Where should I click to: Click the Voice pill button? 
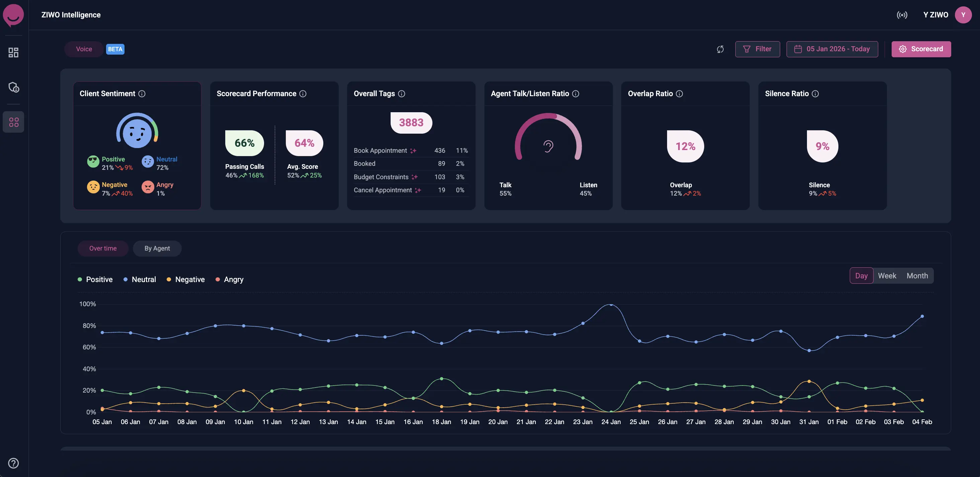point(84,49)
